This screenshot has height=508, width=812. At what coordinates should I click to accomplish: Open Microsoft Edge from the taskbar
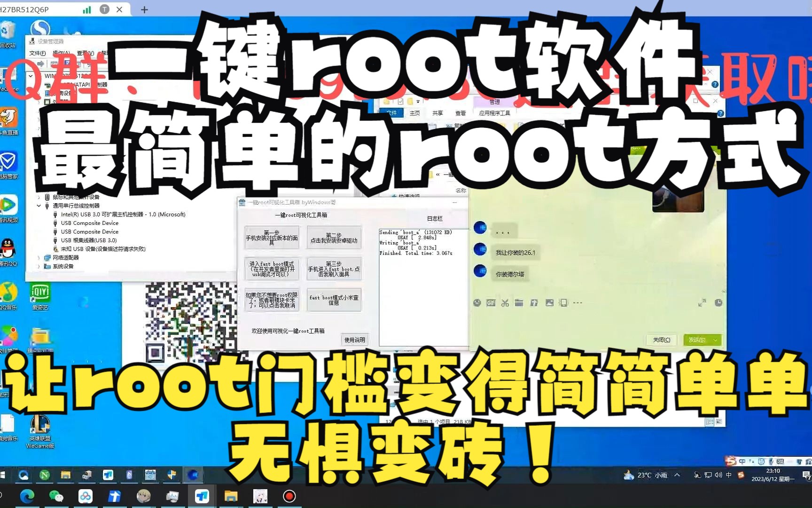[x=27, y=496]
